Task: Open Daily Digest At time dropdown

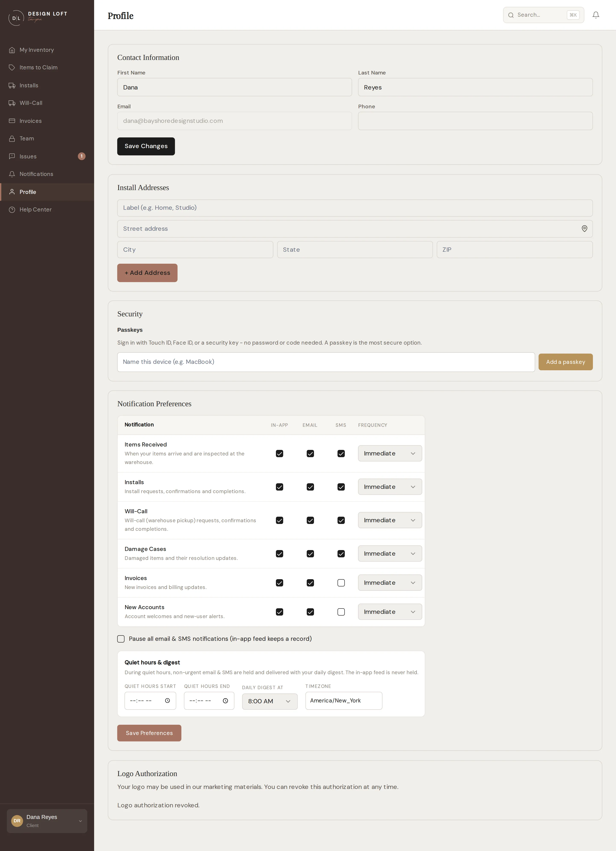Action: pos(269,701)
